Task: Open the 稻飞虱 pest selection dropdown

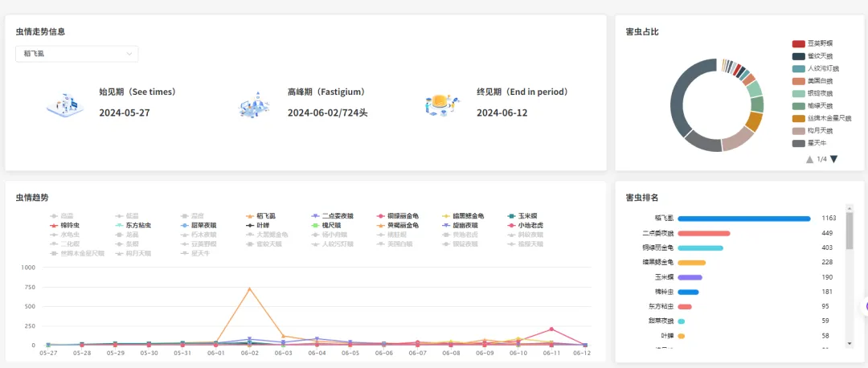Action: 76,54
